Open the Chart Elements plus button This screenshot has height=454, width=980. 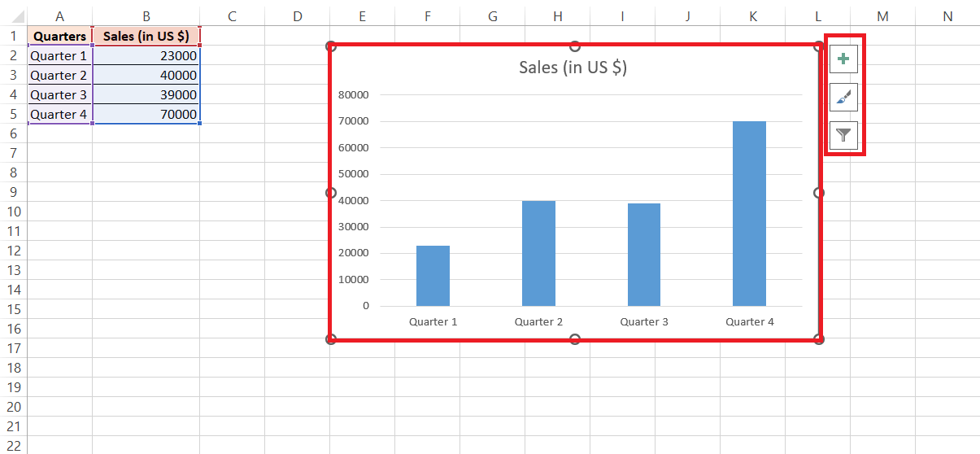pyautogui.click(x=843, y=59)
